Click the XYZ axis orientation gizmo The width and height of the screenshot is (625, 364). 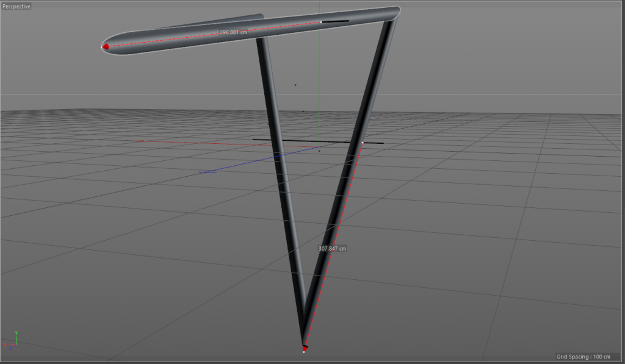[x=13, y=340]
